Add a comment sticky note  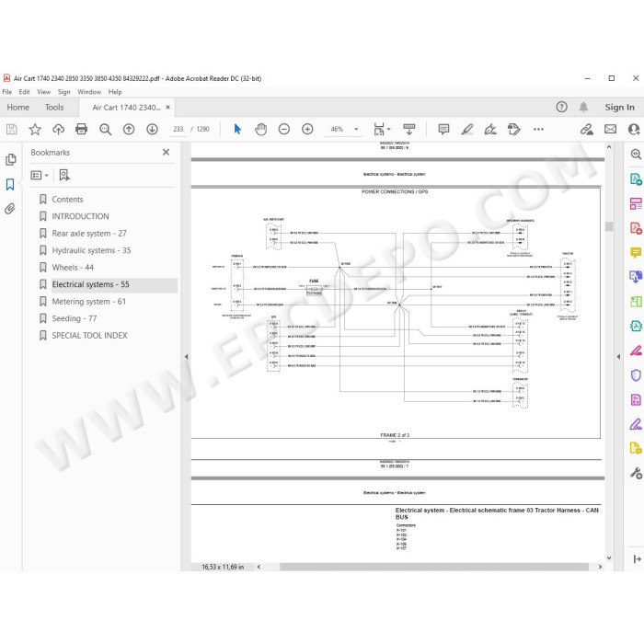coord(443,130)
